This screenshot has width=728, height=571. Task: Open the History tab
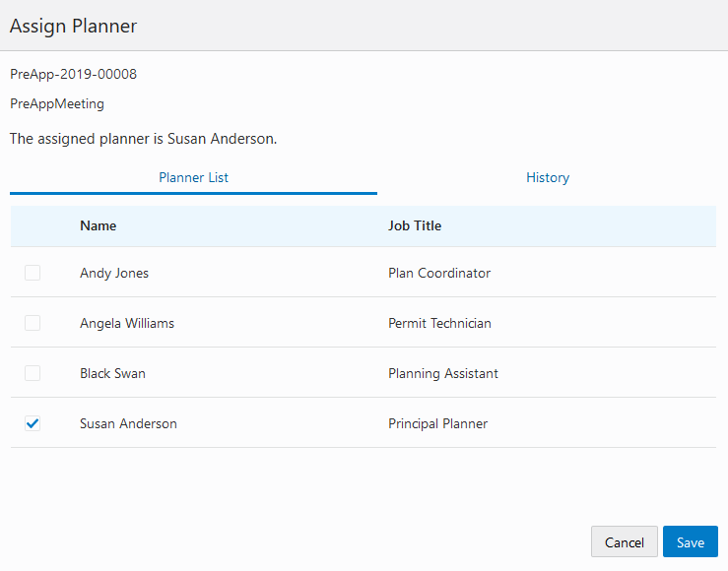coord(548,178)
